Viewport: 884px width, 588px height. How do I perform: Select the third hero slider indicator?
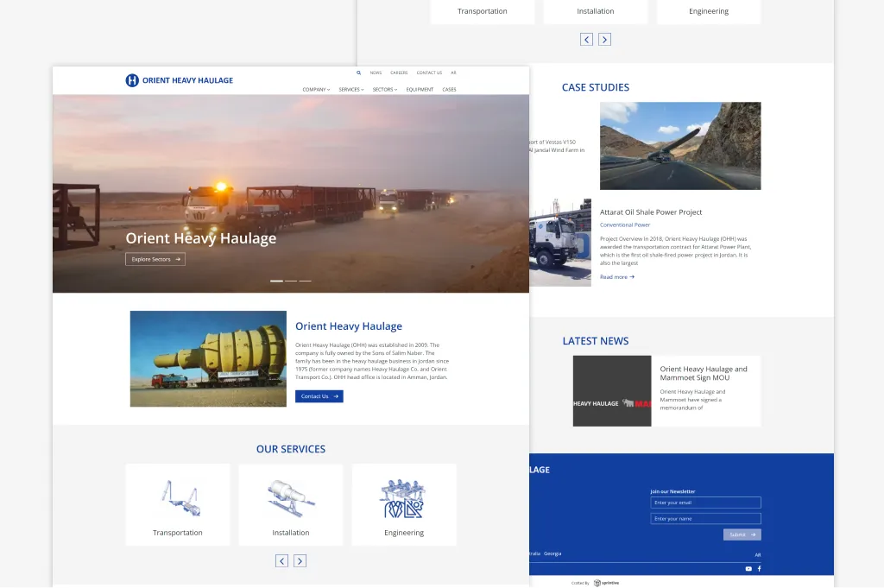click(305, 281)
